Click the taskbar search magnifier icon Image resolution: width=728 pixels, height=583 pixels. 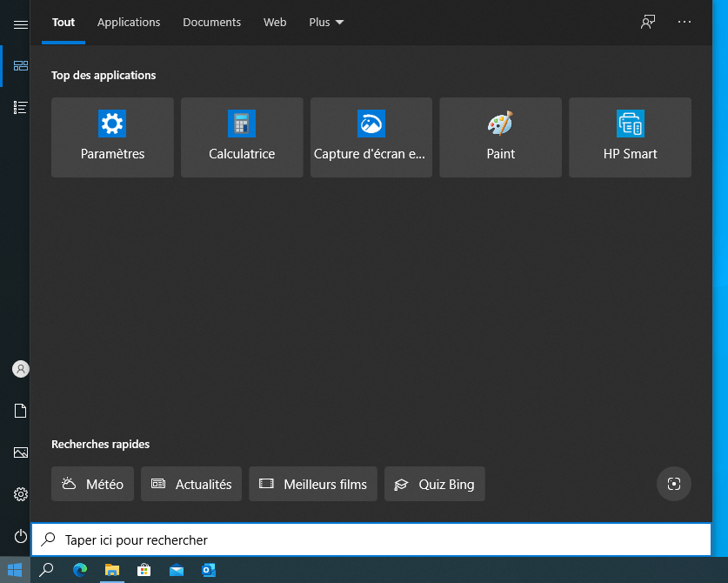pyautogui.click(x=46, y=570)
